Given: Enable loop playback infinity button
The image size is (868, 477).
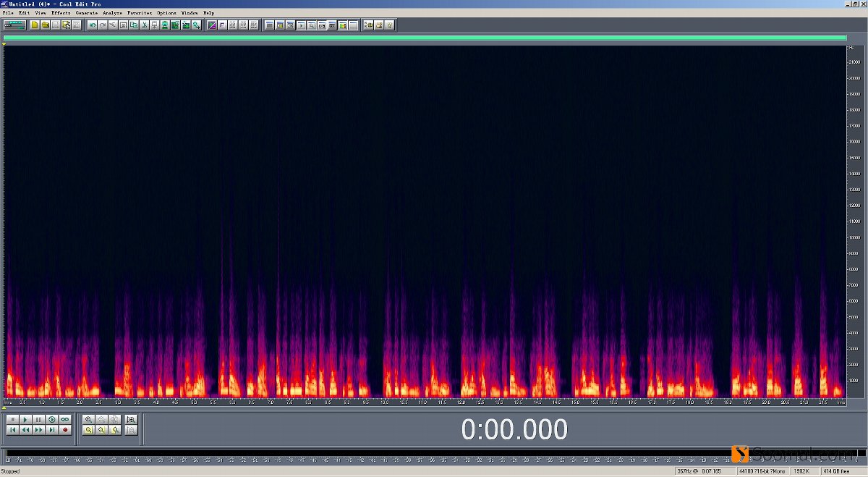Looking at the screenshot, I should point(64,420).
